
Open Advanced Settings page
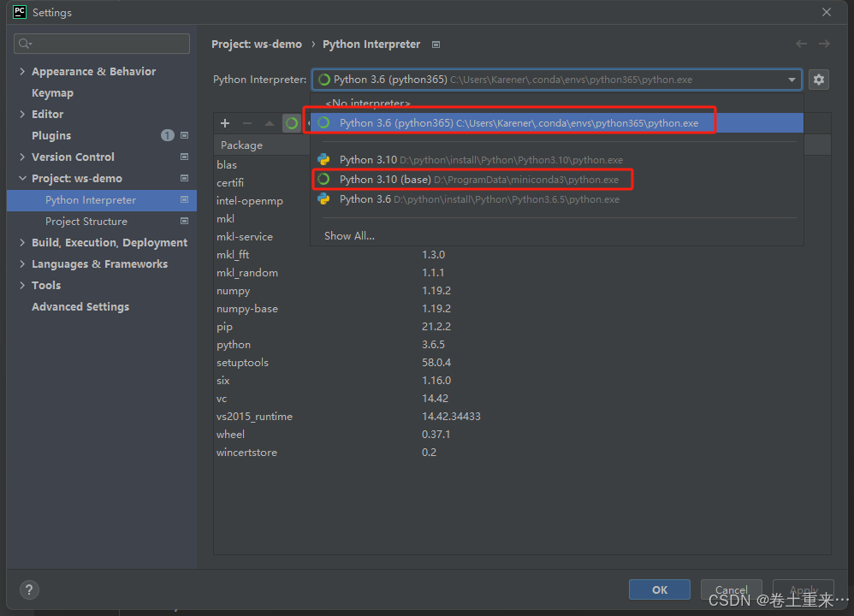tap(80, 306)
